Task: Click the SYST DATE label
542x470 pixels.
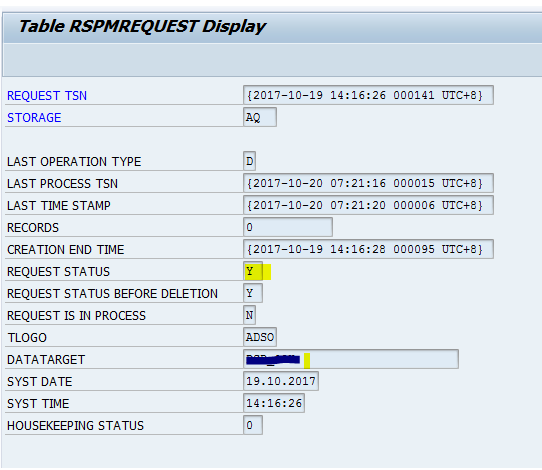Action: pyautogui.click(x=40, y=382)
